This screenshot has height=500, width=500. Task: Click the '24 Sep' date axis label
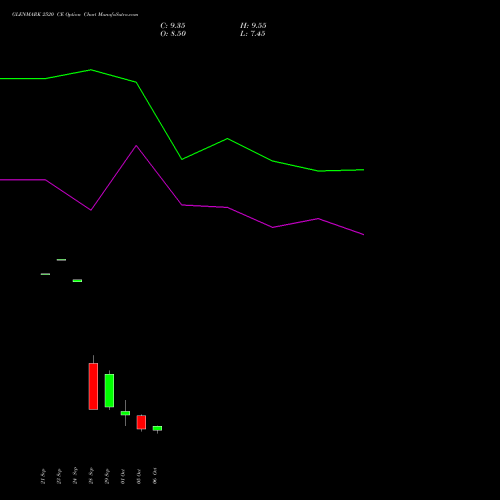(x=75, y=476)
